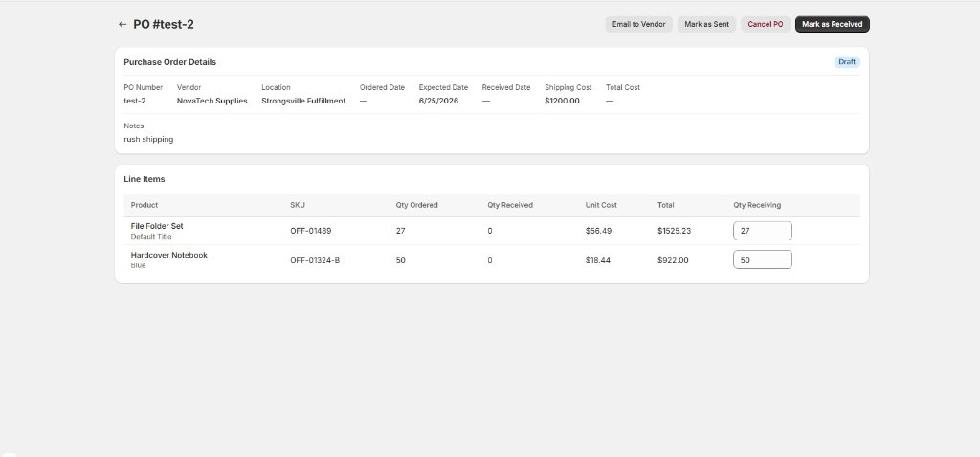
Task: Click the rush shipping note
Action: pyautogui.click(x=148, y=140)
